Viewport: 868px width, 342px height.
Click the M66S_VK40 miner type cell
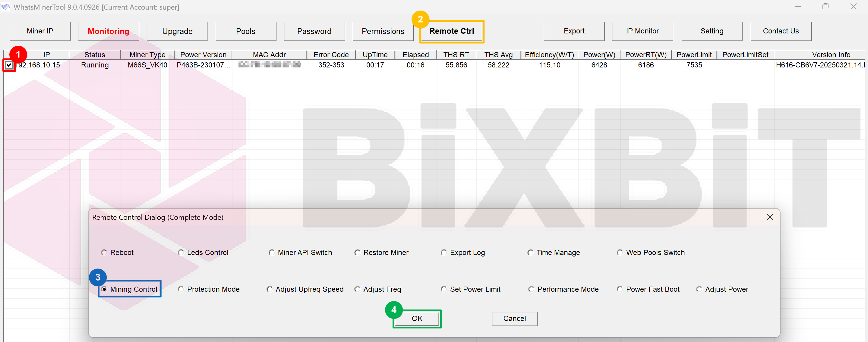pyautogui.click(x=148, y=65)
